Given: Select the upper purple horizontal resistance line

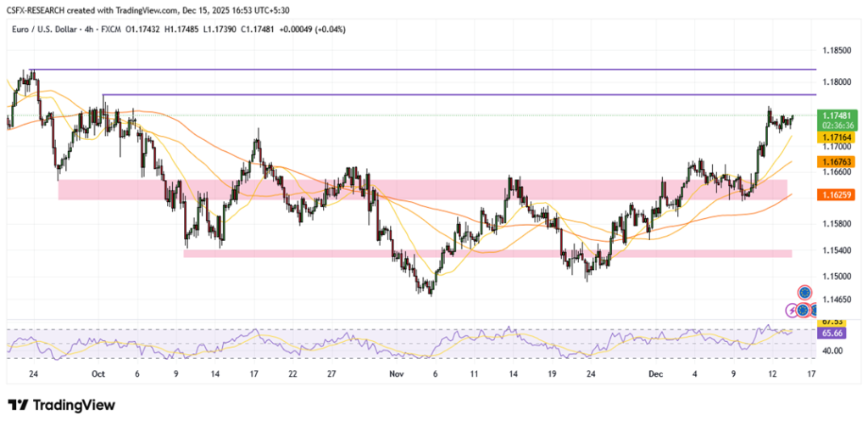Looking at the screenshot, I should click(424, 70).
